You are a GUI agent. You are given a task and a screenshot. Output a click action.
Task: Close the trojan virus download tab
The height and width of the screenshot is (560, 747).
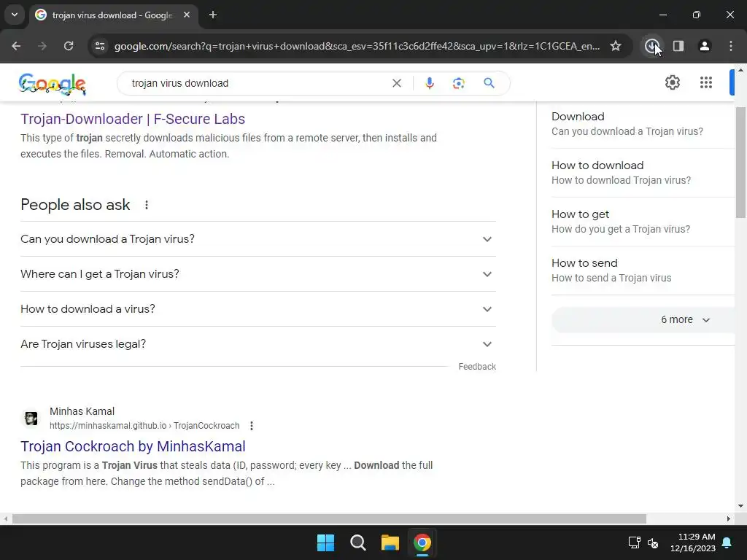tap(187, 15)
